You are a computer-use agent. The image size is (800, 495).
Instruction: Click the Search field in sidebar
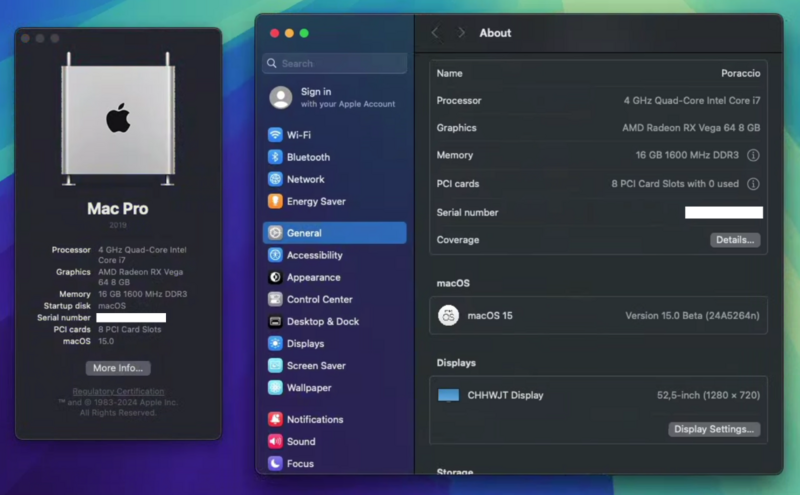[335, 63]
